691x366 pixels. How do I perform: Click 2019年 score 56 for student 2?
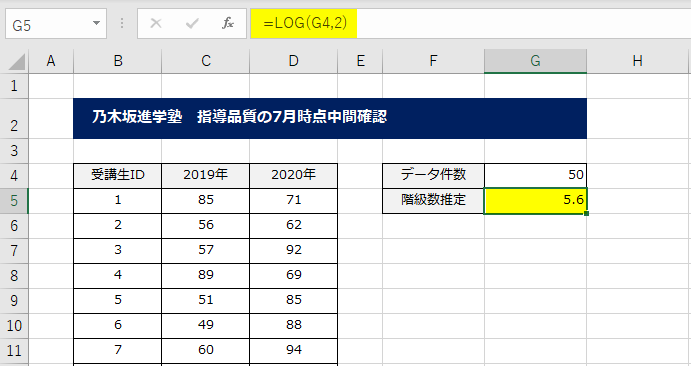[206, 226]
